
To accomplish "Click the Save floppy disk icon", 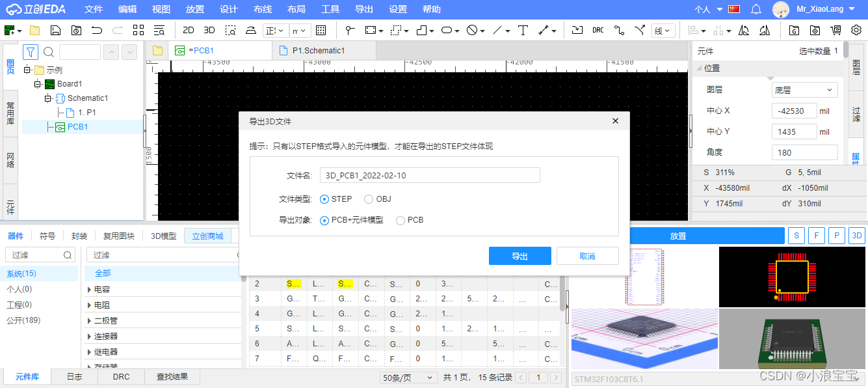I will 56,30.
